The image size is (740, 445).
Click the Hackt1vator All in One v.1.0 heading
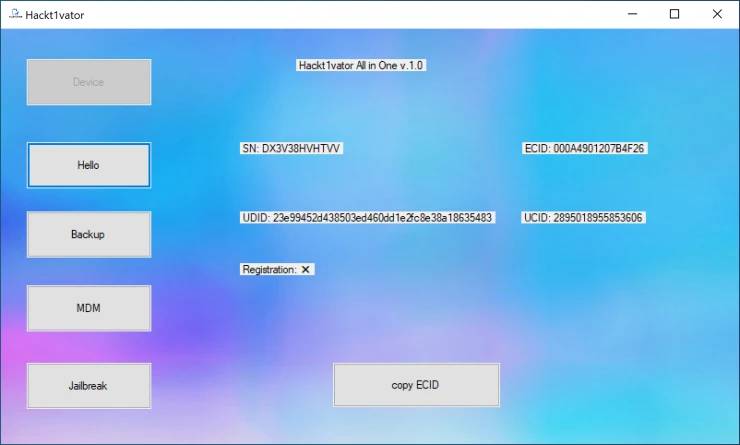(x=361, y=65)
